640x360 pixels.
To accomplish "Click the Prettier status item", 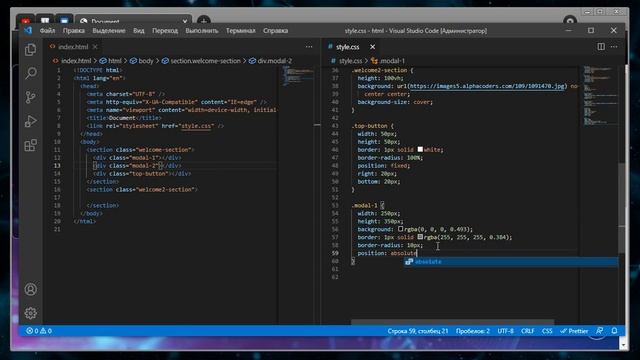I will (574, 331).
